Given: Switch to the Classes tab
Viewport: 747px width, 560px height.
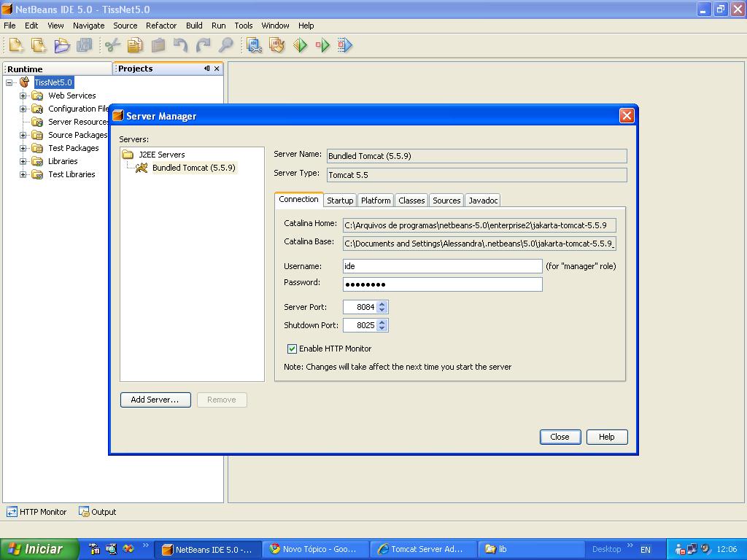Looking at the screenshot, I should point(411,201).
